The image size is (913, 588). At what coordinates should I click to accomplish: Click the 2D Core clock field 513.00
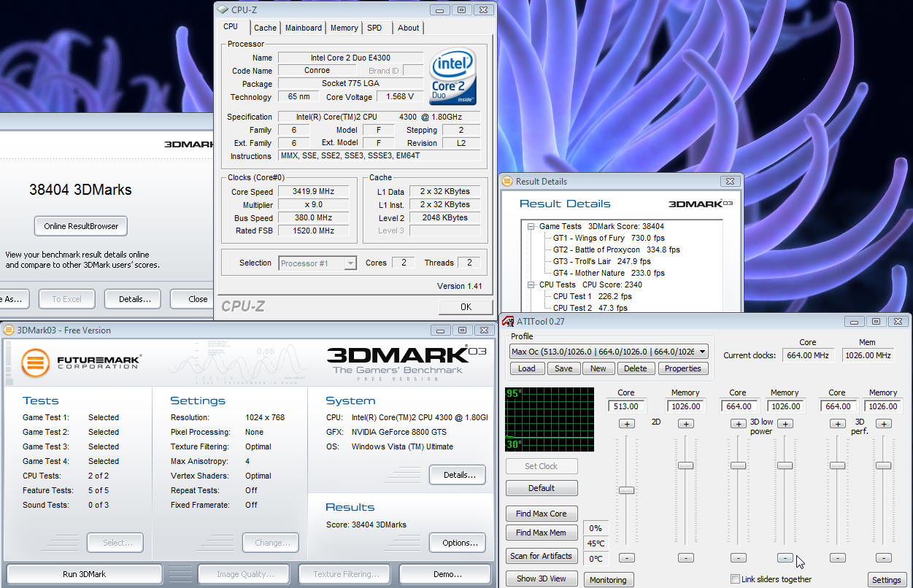pyautogui.click(x=626, y=406)
